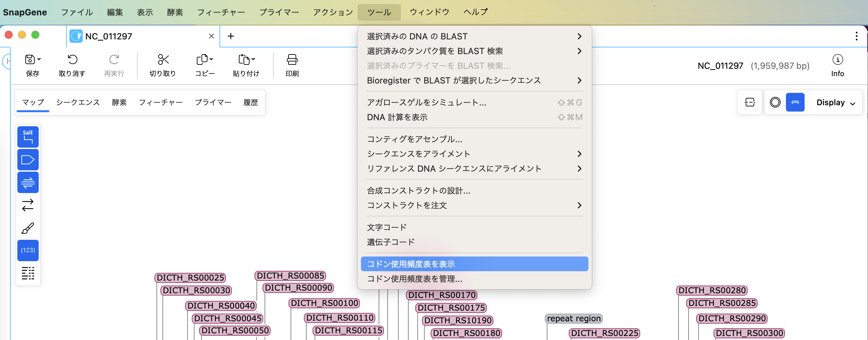Image resolution: width=868 pixels, height=340 pixels.
Task: Toggle circular map view
Action: [775, 102]
